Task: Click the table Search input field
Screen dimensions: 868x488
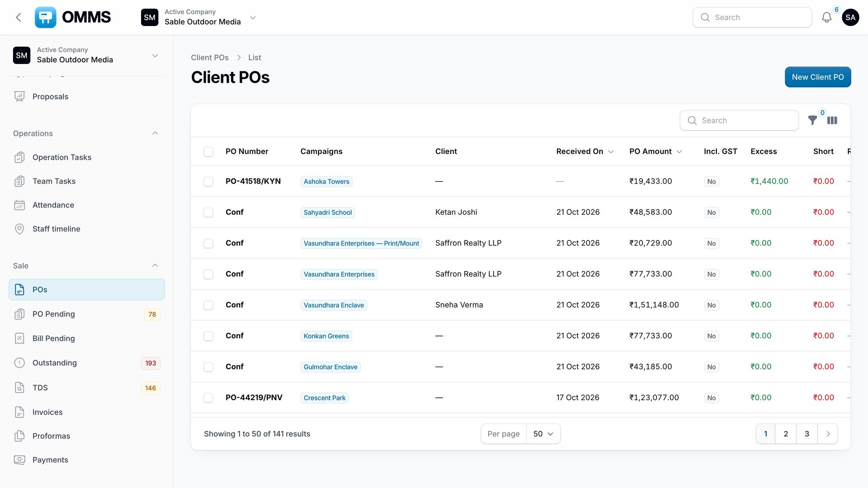Action: [739, 120]
